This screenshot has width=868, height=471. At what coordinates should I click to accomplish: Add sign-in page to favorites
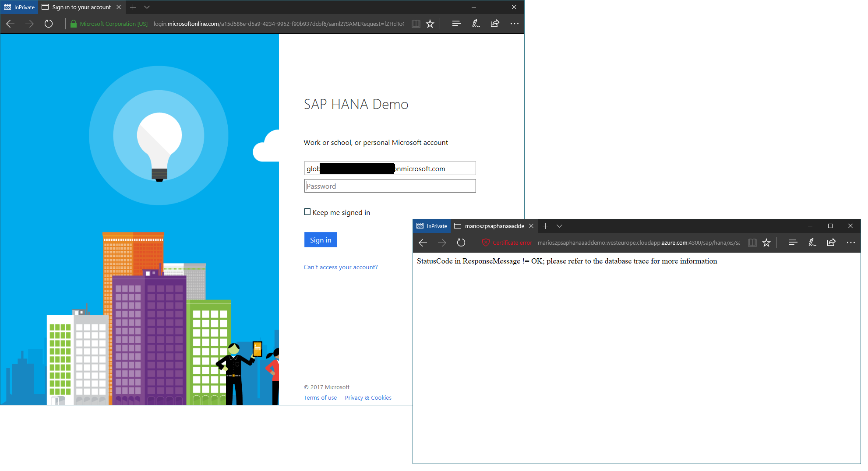430,24
